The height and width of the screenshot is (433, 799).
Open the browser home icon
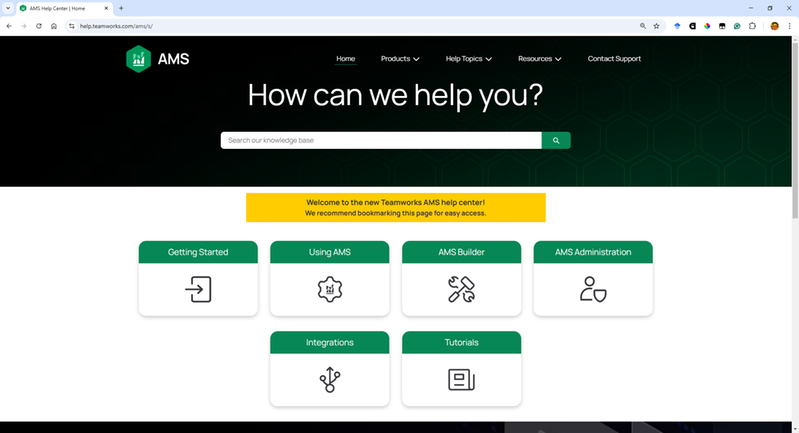click(54, 26)
